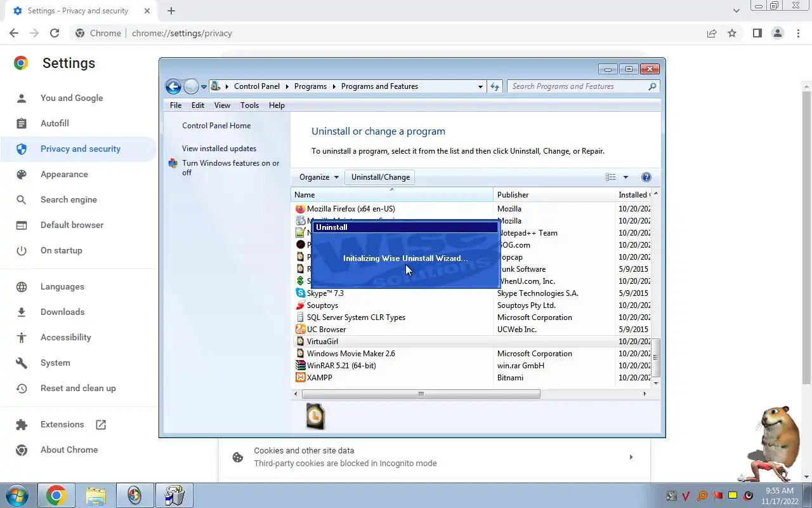Open the Tools menu
812x508 pixels.
249,105
